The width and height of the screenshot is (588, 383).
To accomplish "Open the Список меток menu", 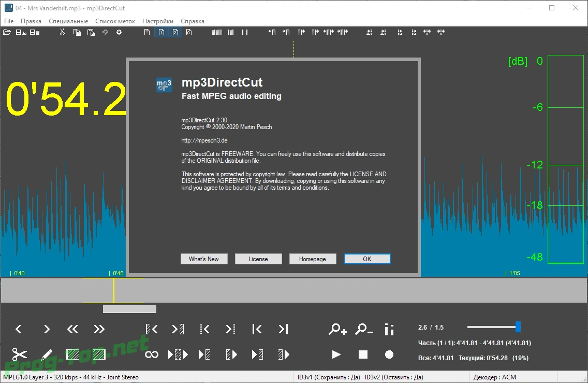I will pos(115,21).
